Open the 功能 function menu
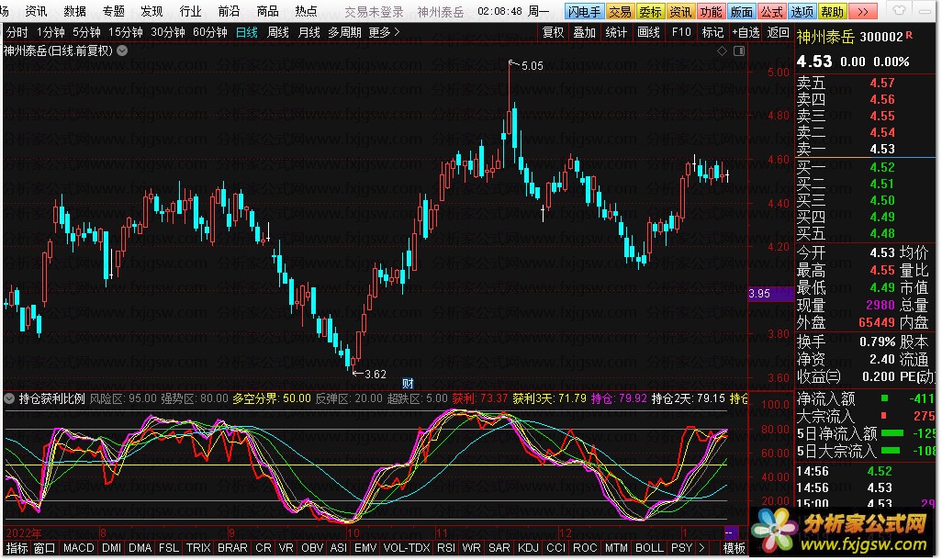942x560 pixels. coord(711,11)
